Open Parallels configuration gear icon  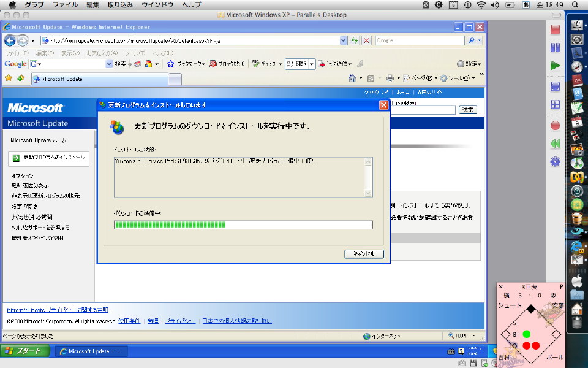coord(555,161)
